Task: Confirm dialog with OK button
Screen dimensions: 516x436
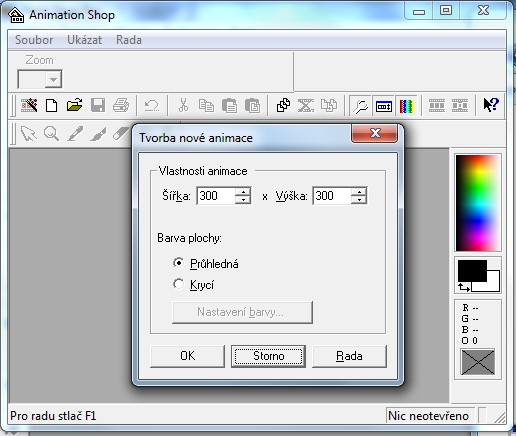Action: pos(187,356)
